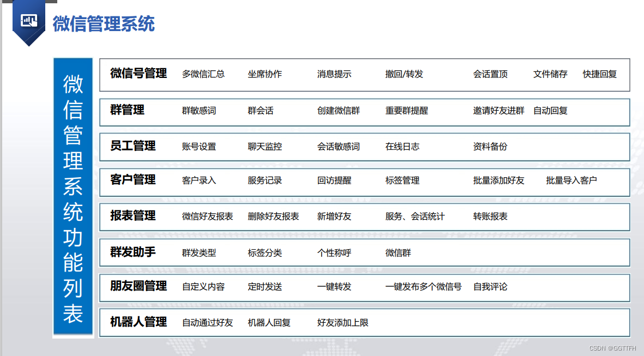Click the 服务记录 item
The width and height of the screenshot is (644, 356).
[x=265, y=180]
